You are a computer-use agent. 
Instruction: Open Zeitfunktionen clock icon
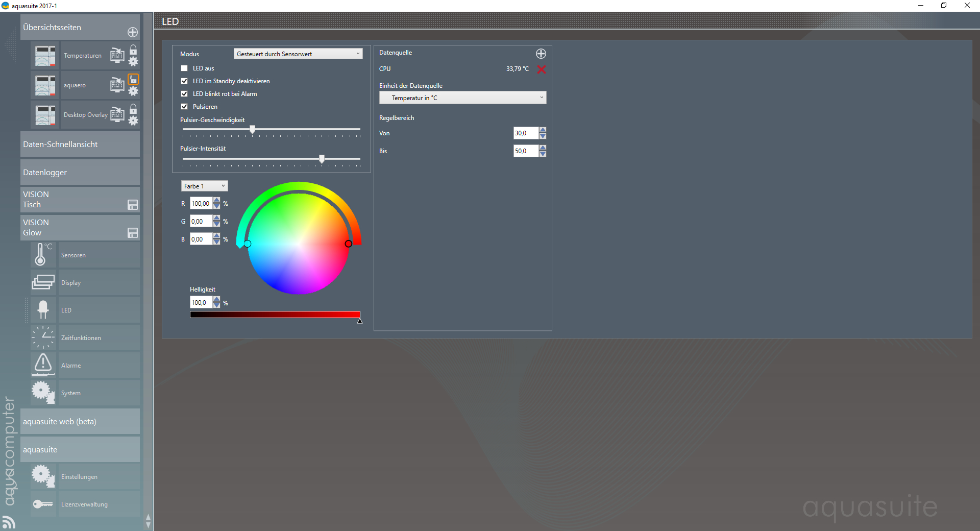[x=43, y=337]
